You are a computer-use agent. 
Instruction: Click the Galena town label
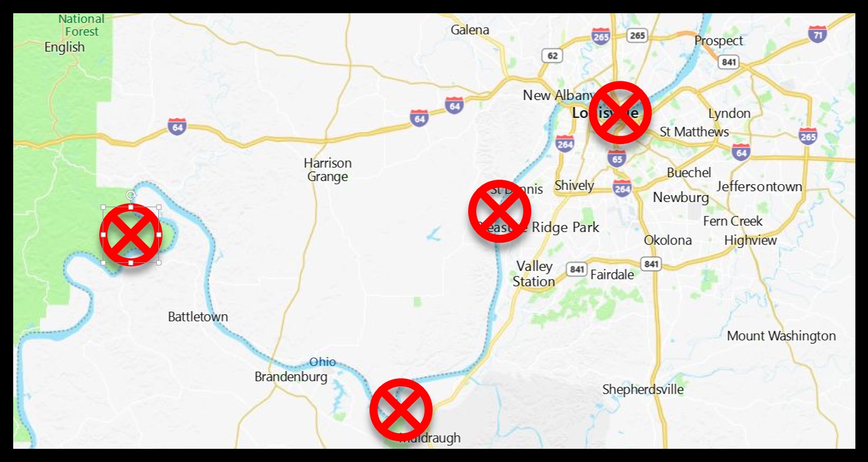pos(470,30)
